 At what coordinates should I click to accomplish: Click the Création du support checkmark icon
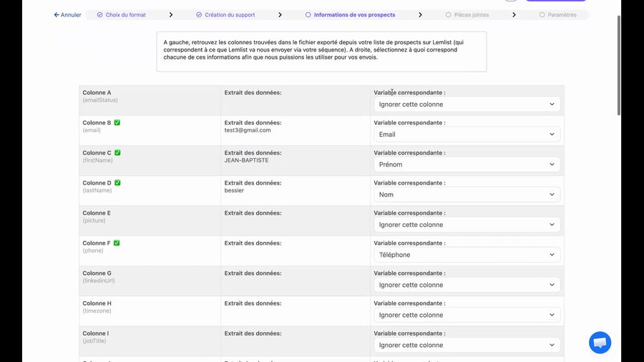pyautogui.click(x=199, y=15)
